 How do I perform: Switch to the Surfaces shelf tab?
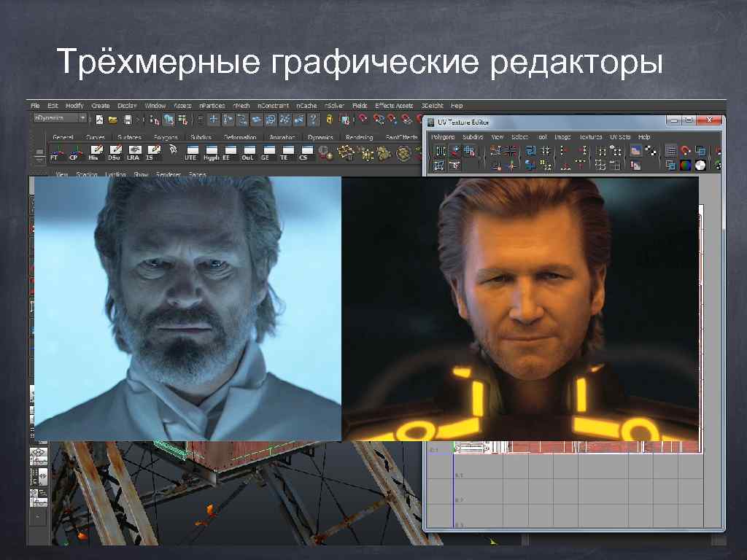[x=129, y=137]
